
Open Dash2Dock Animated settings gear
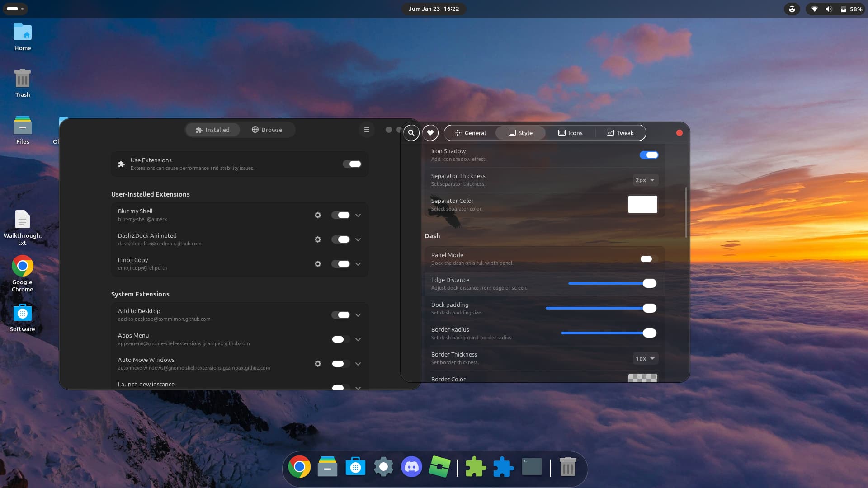coord(318,239)
